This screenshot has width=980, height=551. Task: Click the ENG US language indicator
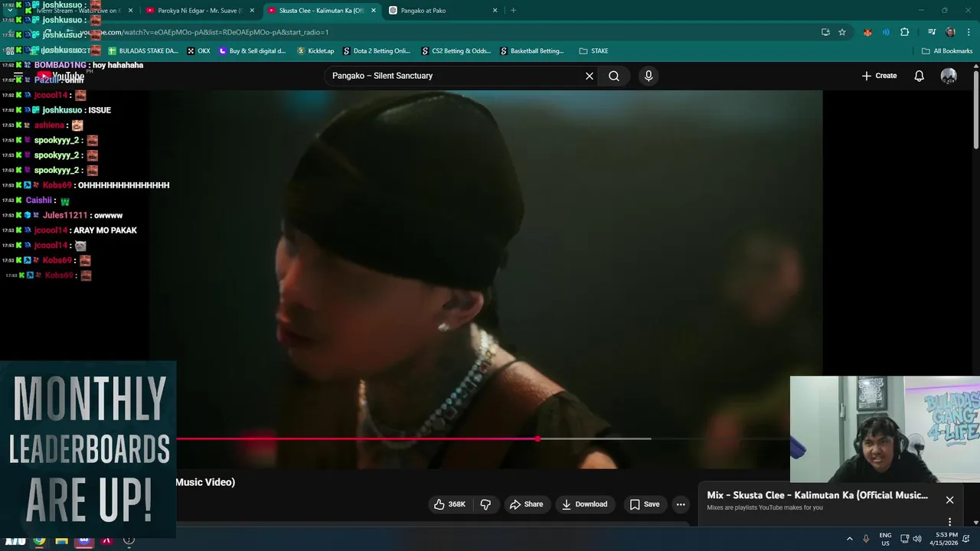point(885,539)
